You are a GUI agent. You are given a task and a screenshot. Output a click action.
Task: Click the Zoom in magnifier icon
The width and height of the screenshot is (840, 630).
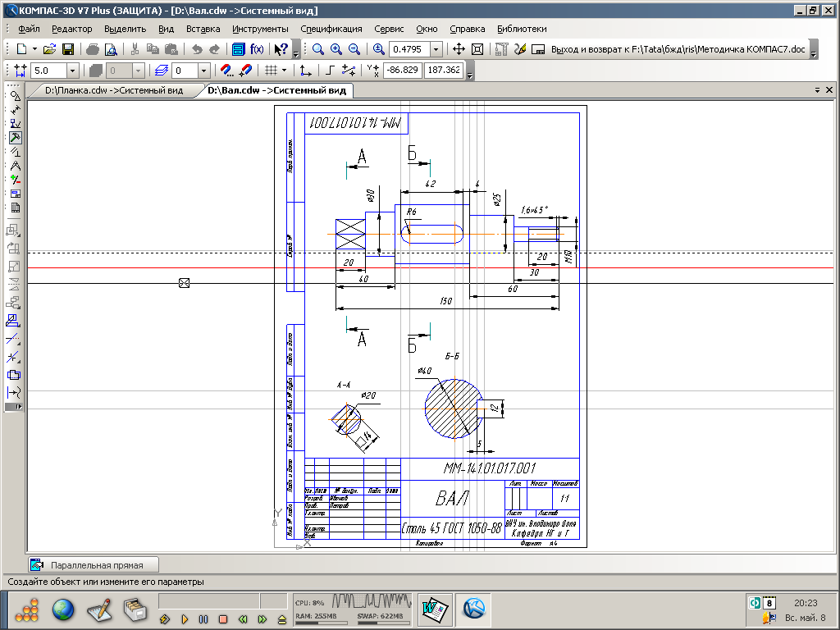pyautogui.click(x=336, y=49)
